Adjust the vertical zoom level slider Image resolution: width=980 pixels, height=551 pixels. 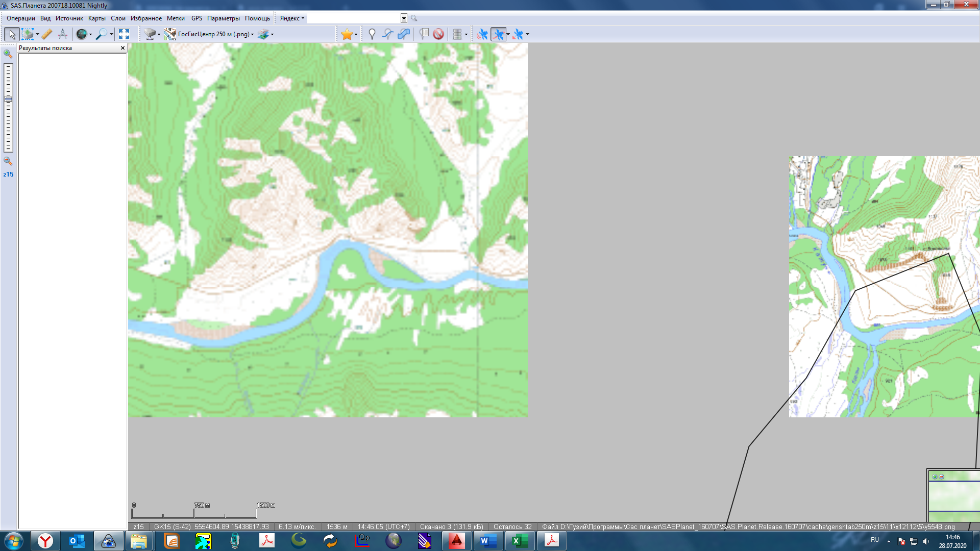click(8, 99)
